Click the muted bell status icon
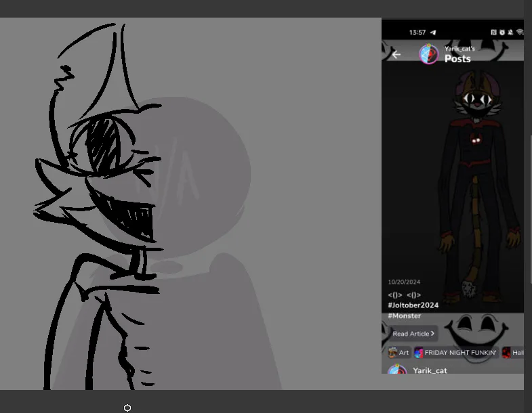 pyautogui.click(x=510, y=32)
